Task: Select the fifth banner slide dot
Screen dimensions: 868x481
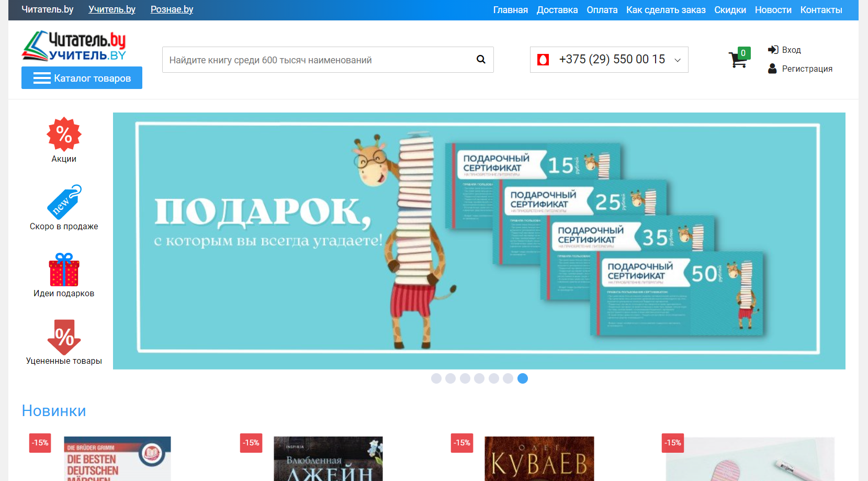Action: [494, 378]
